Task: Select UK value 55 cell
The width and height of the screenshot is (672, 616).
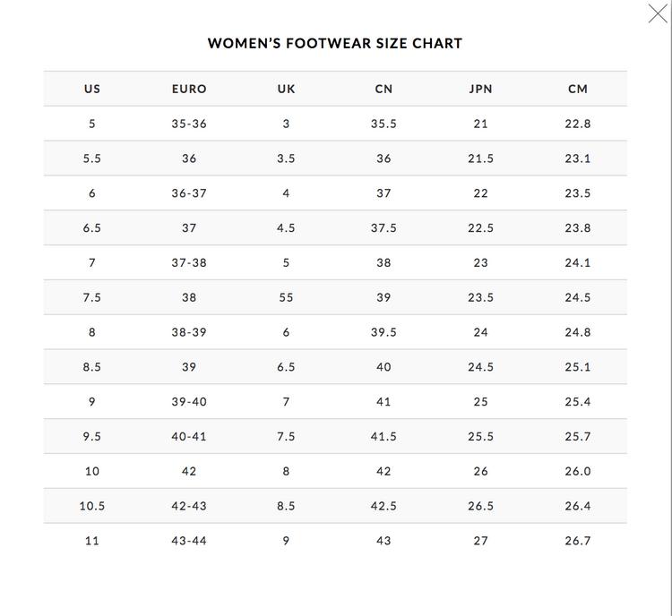Action: click(286, 297)
